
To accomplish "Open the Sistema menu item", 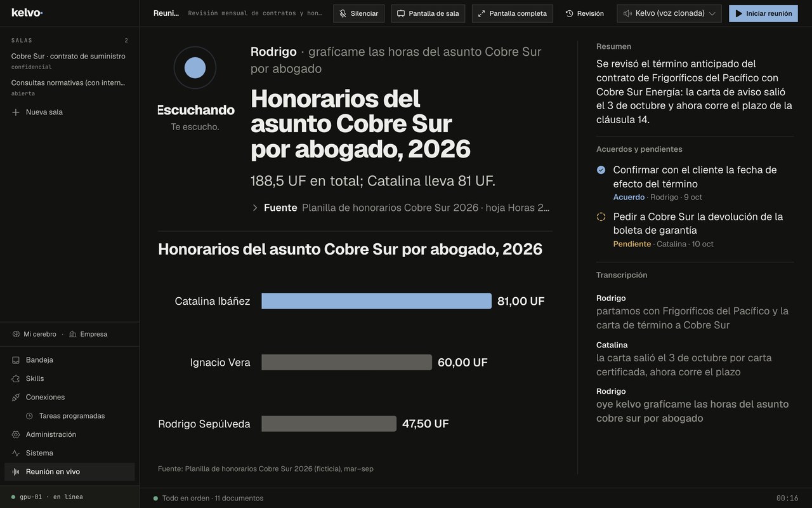I will tap(70, 453).
